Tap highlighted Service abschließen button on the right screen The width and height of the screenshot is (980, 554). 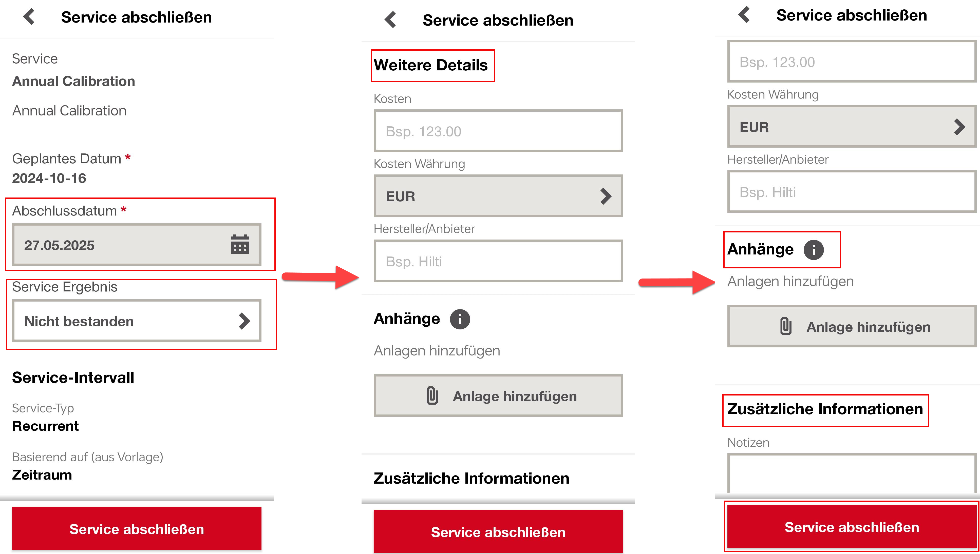852,527
